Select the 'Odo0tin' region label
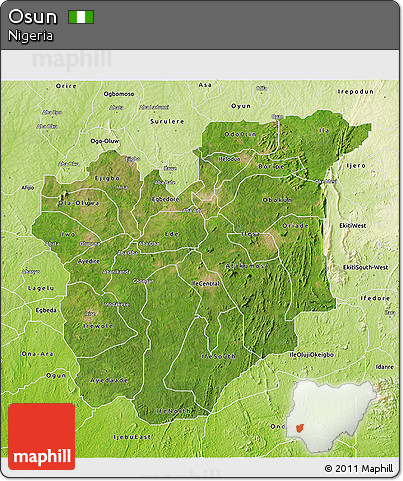 tap(240, 134)
